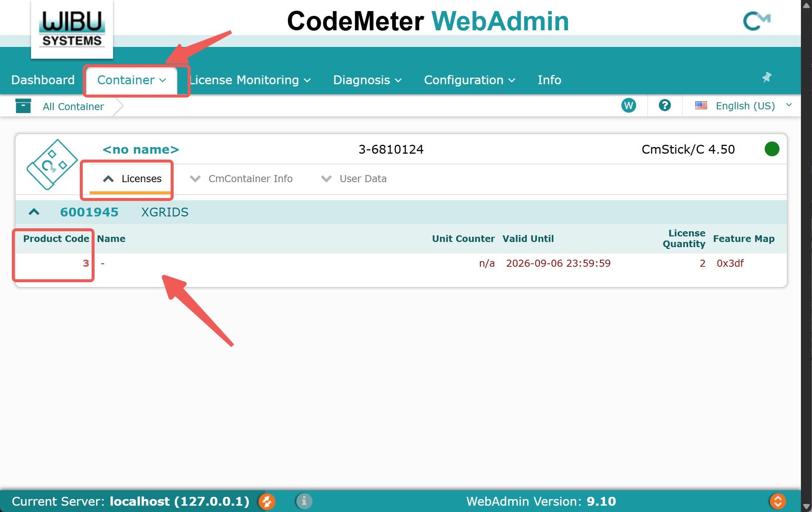812x512 pixels.
Task: Click the Unit Counter column header
Action: coord(463,239)
